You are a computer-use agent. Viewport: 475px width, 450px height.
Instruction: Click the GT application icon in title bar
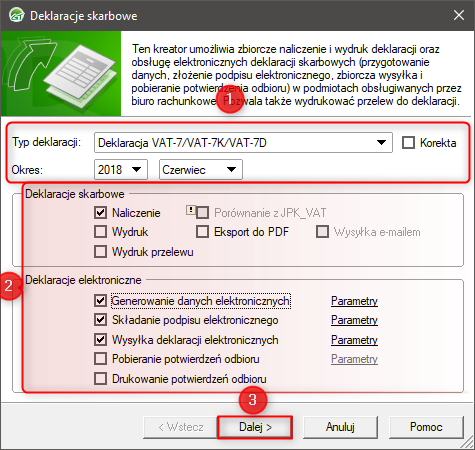tap(16, 15)
